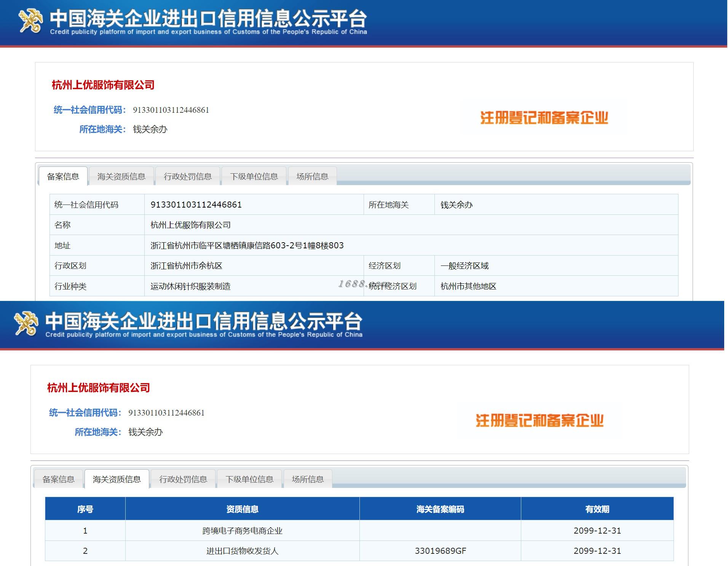
Task: Click the 海关备案编码 column header
Action: 440,509
